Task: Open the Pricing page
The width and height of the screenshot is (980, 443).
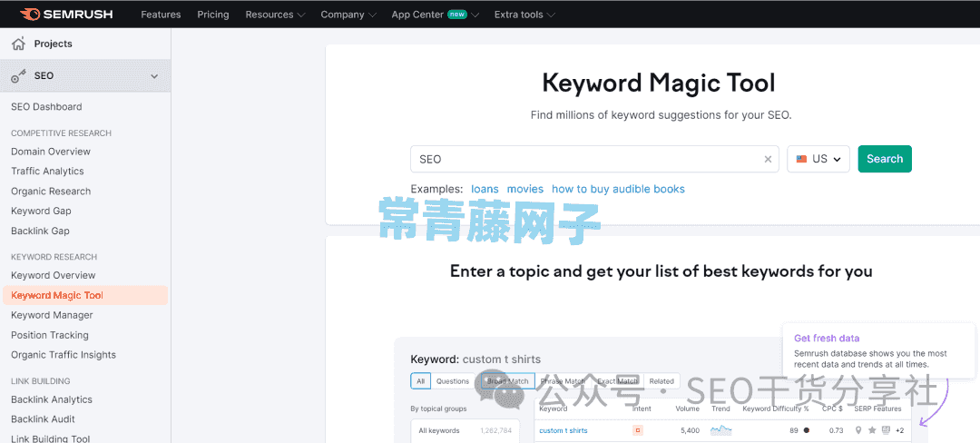Action: tap(213, 15)
